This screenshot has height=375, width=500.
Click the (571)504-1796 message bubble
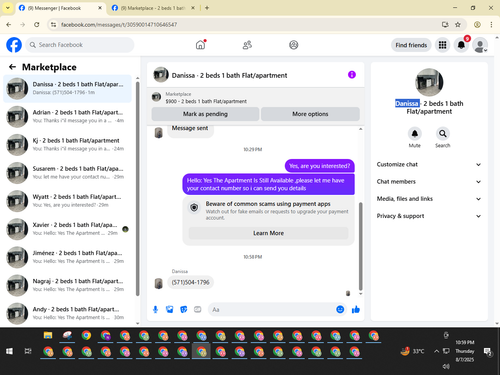click(190, 282)
